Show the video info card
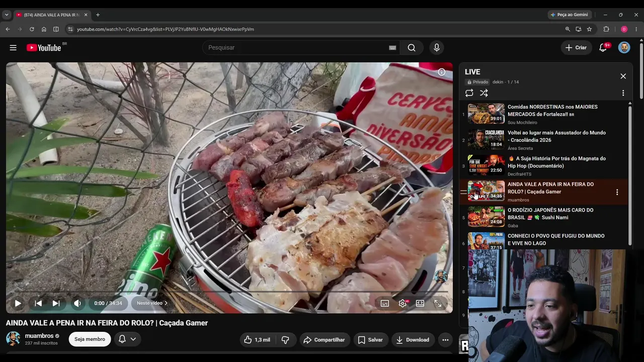 (441, 72)
